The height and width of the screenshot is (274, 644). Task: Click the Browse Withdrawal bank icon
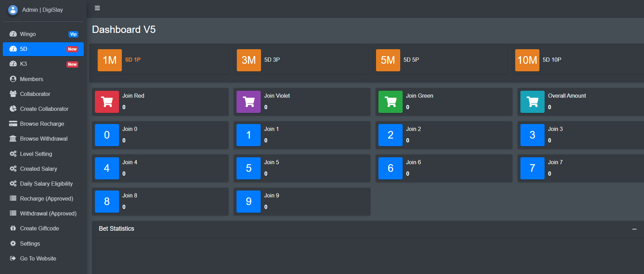coord(13,139)
